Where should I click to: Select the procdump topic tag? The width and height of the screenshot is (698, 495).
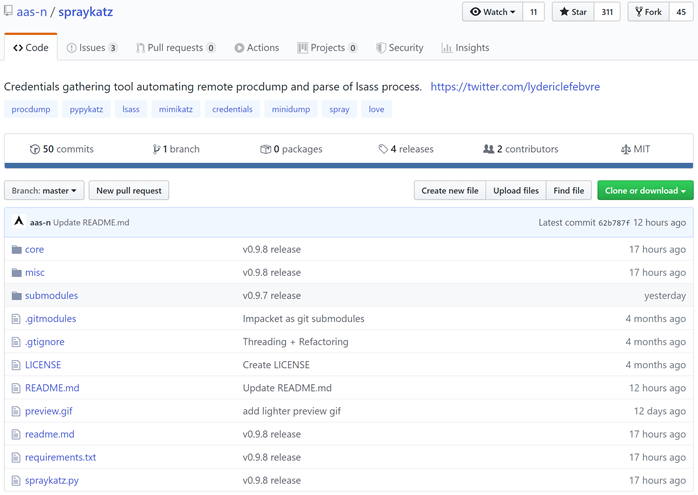31,109
